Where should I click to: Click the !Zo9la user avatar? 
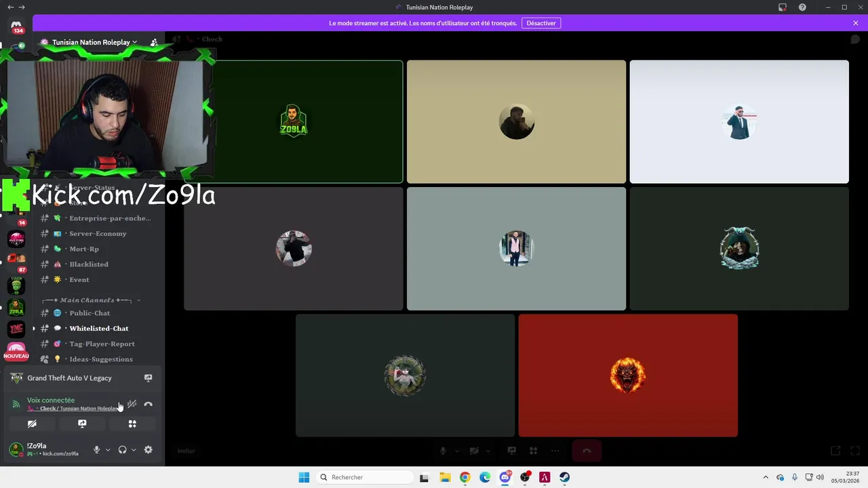pos(16,449)
